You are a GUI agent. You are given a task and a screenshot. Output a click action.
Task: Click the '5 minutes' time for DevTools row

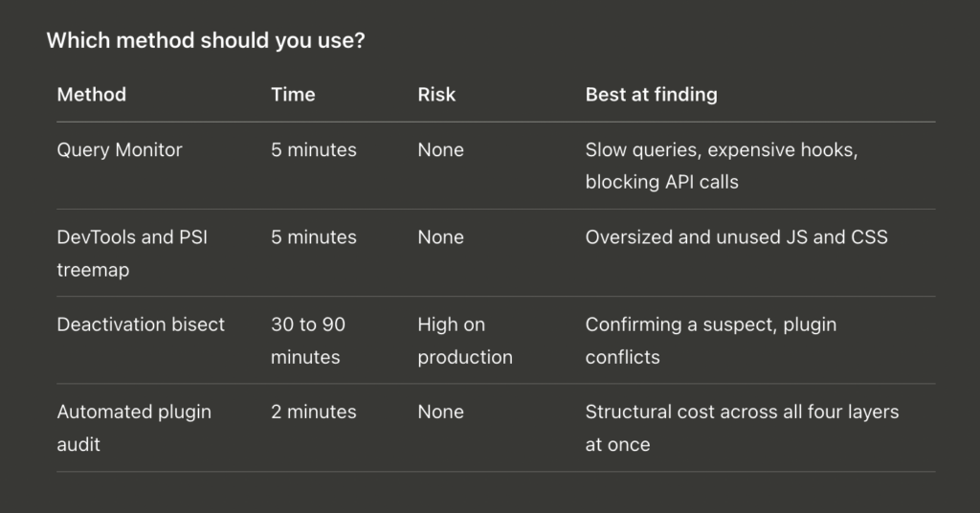[x=314, y=237]
